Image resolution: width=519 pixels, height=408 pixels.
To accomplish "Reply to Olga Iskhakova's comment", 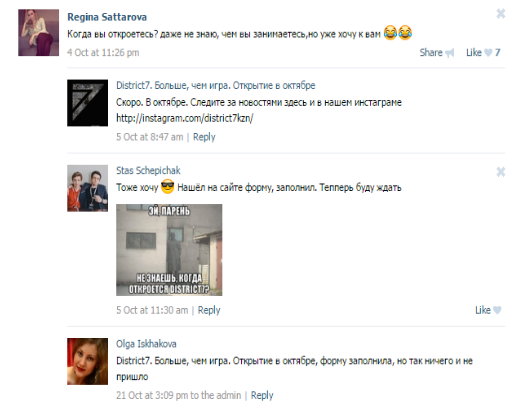I will (262, 395).
